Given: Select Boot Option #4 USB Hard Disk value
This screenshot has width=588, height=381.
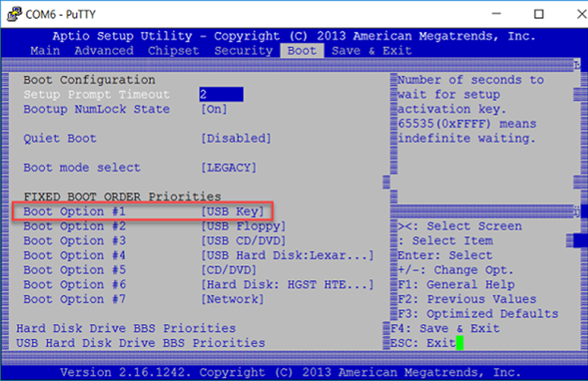Looking at the screenshot, I should (x=287, y=256).
